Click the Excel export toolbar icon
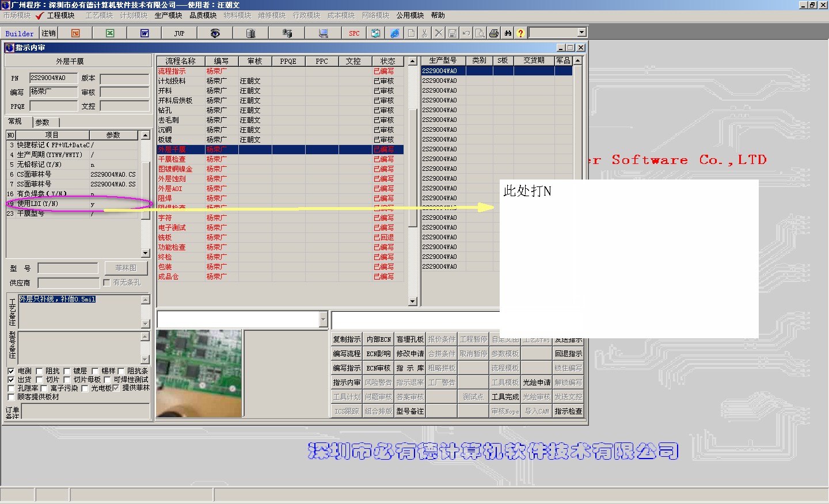 [110, 33]
